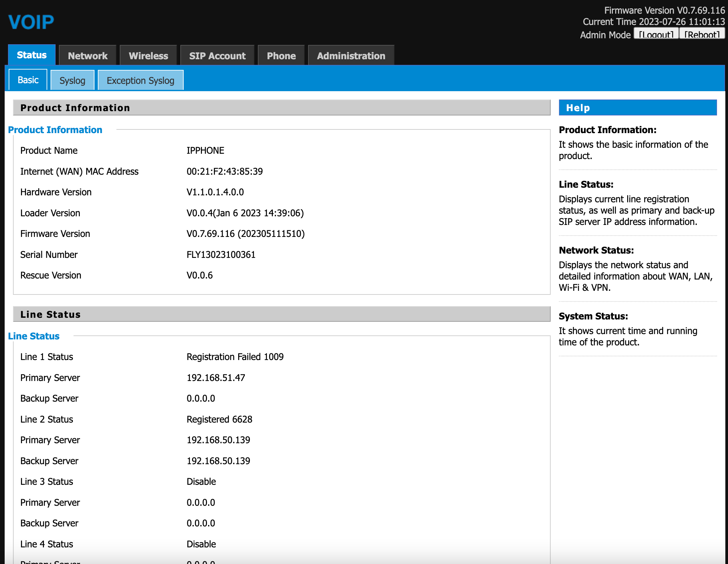Viewport: 728px width, 564px height.
Task: Select the Basic sub-tab
Action: coord(28,80)
